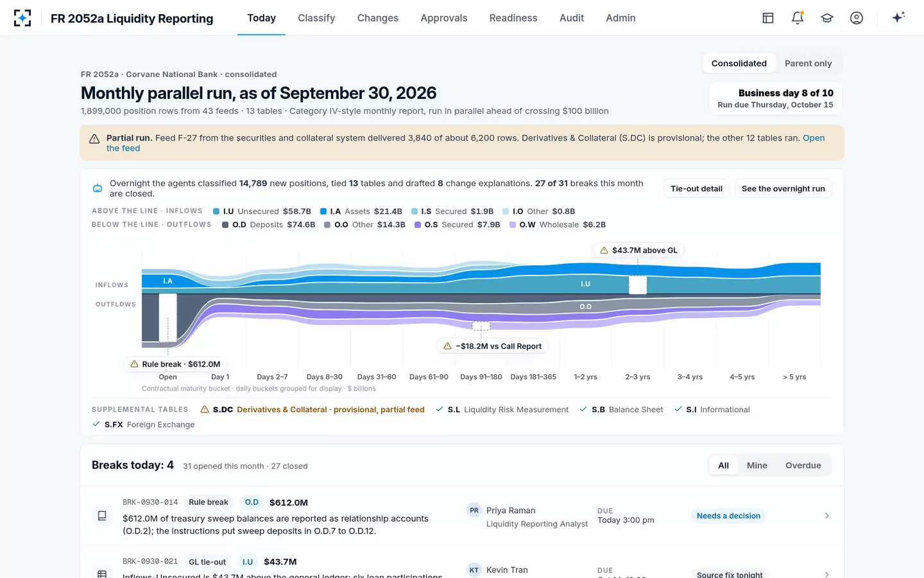Viewport: 924px width, 578px height.
Task: Click the Days 31–60 maturity bucket label
Action: point(377,377)
